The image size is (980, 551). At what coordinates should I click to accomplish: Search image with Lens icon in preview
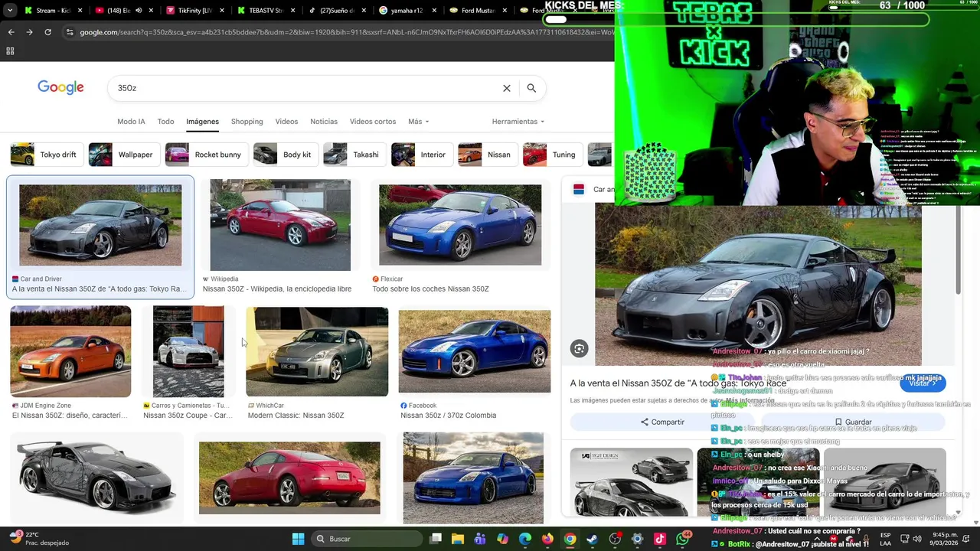point(579,349)
